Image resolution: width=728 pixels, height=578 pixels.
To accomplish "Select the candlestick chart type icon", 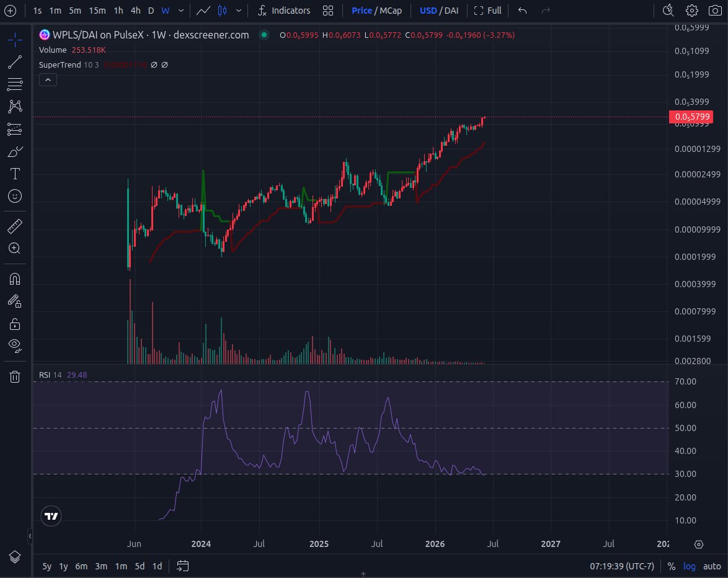I will point(223,10).
